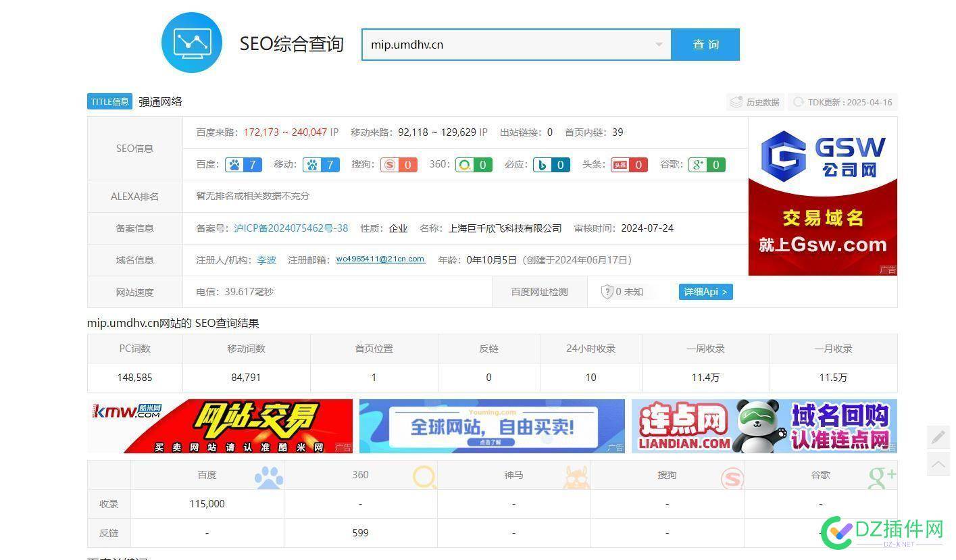Screen dimensions: 956x560
Task: Click the 一周收录 value 11.4万
Action: tap(705, 378)
